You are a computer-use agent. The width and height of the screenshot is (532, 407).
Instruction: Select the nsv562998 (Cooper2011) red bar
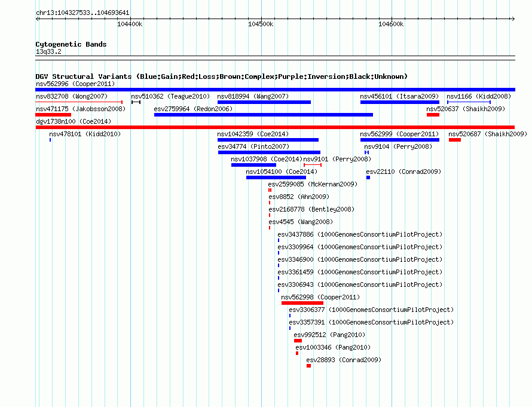(302, 303)
